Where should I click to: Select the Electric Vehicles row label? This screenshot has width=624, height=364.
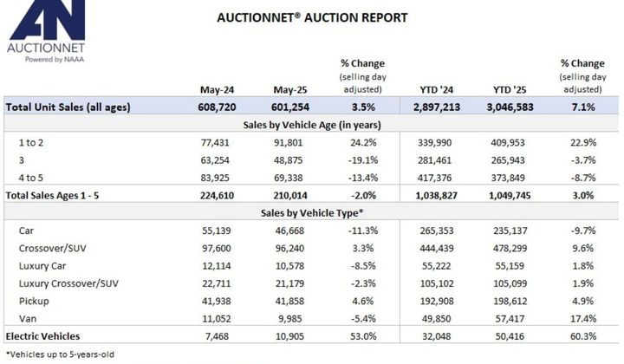(42, 336)
